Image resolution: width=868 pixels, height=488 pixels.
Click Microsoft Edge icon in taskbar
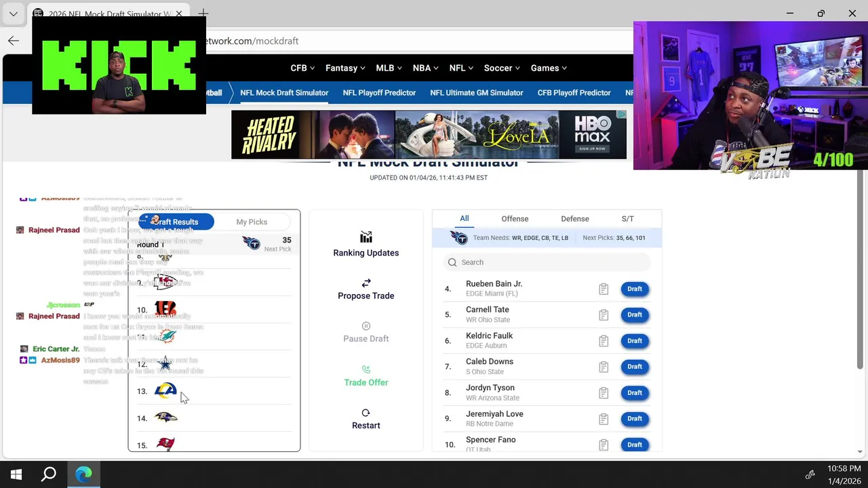[x=83, y=474]
